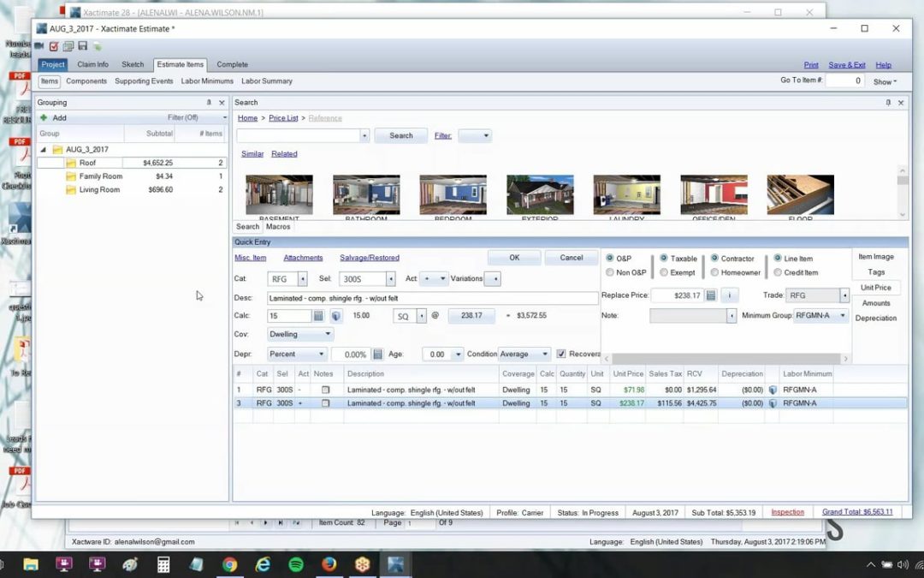Screen dimensions: 924x578
Task: Close the Search panel
Action: tap(900, 103)
